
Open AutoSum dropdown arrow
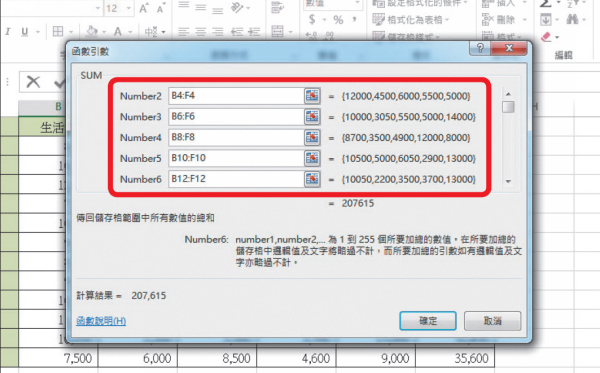pos(558,3)
